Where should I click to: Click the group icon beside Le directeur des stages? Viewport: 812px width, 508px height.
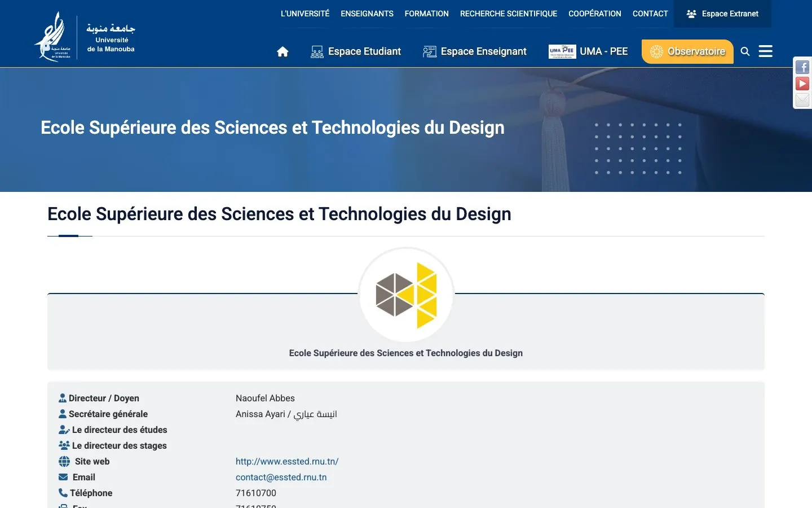[64, 445]
